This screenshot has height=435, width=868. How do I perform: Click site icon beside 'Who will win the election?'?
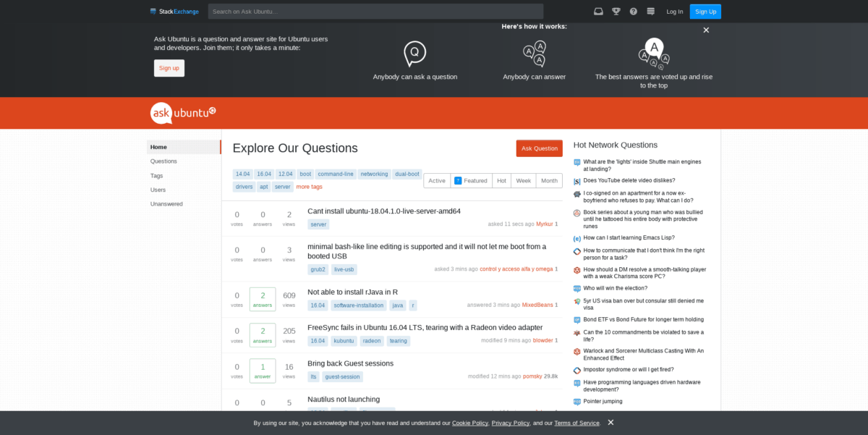(576, 288)
